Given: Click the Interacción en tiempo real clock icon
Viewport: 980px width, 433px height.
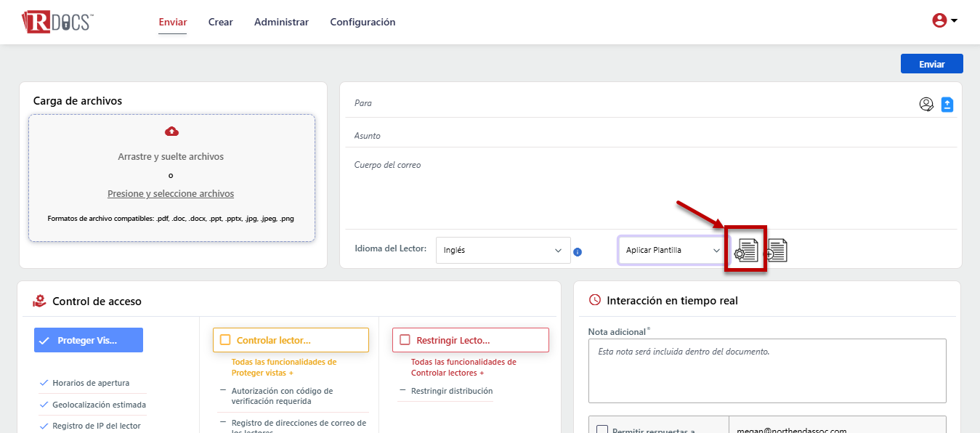Looking at the screenshot, I should 594,300.
